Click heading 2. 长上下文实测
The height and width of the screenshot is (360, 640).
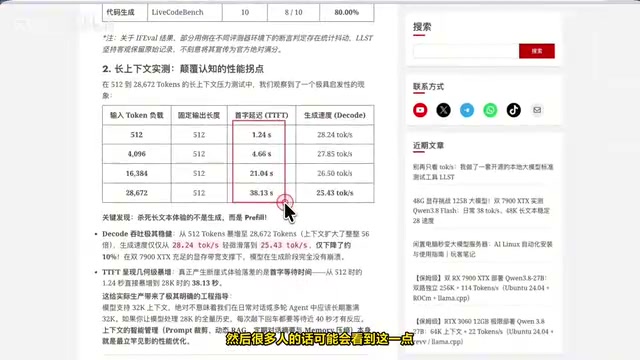(183, 69)
